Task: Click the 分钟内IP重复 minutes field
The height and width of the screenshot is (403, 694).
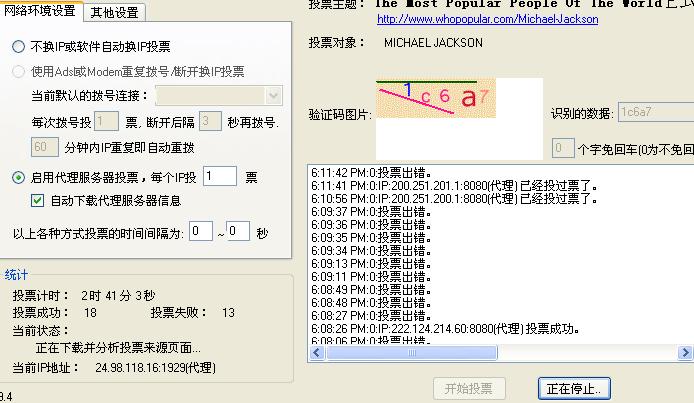Action: point(44,147)
